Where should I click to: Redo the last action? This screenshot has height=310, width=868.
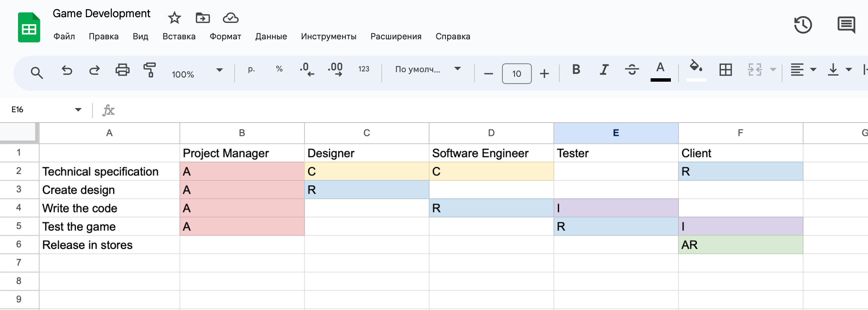[x=94, y=71]
